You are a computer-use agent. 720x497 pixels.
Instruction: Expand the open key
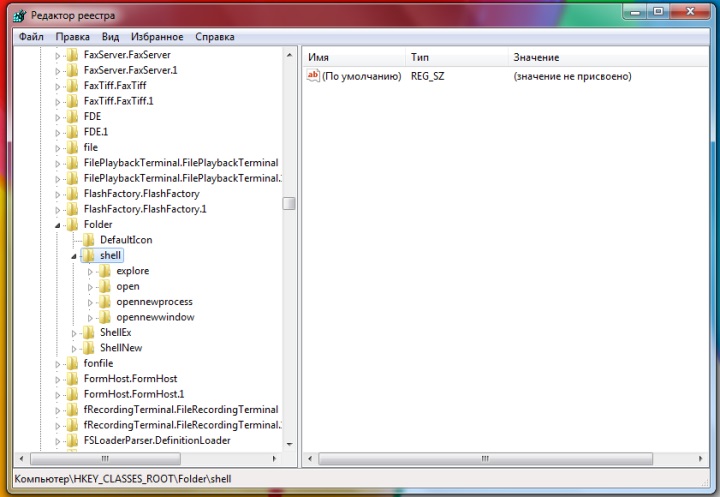(90, 288)
